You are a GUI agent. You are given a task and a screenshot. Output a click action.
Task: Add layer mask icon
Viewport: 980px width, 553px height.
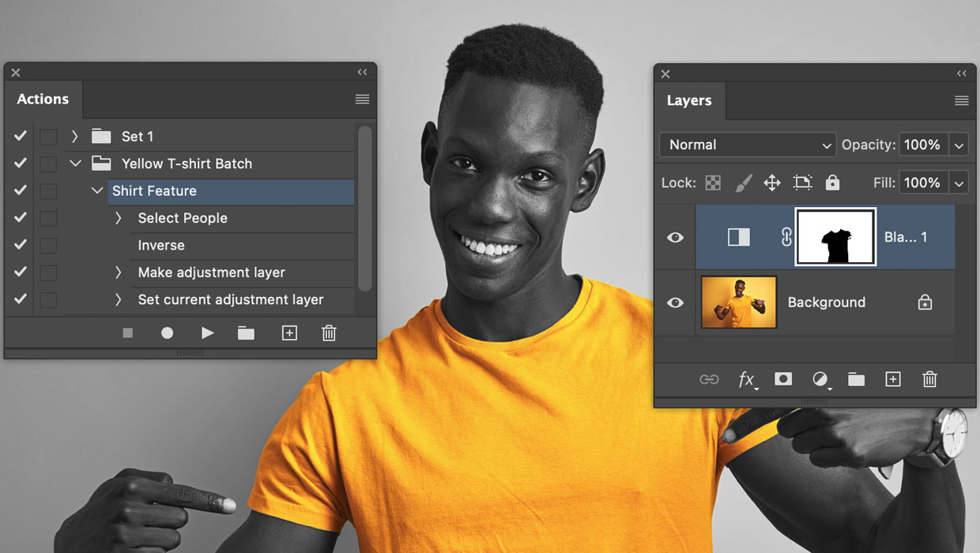point(783,379)
